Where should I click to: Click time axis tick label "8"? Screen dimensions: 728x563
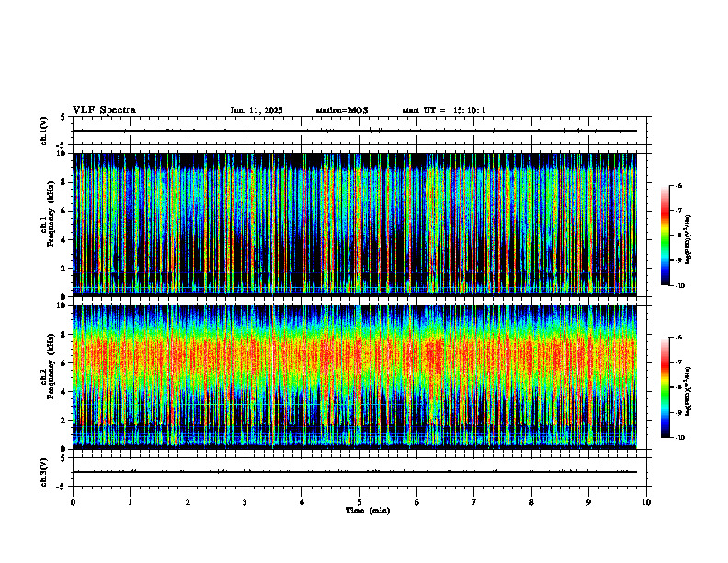pos(531,502)
